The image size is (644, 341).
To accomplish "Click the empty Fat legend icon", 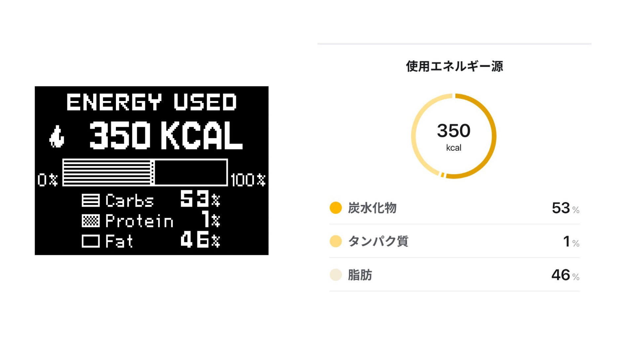I will [x=90, y=241].
